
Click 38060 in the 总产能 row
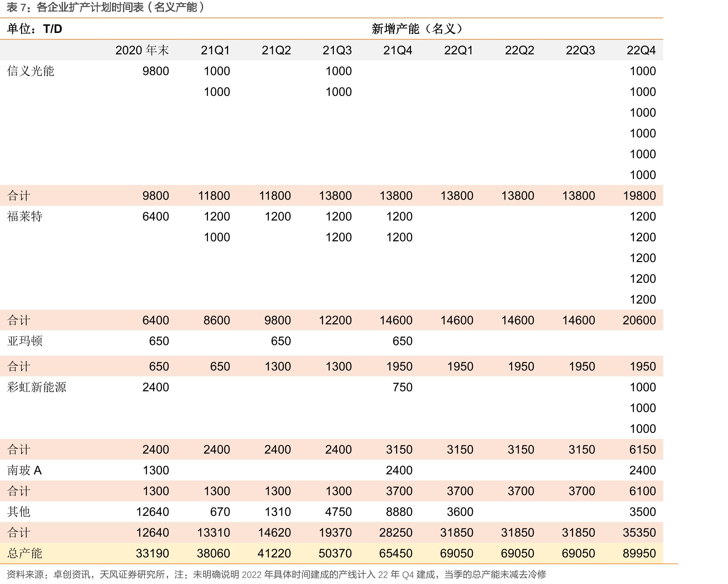(213, 553)
